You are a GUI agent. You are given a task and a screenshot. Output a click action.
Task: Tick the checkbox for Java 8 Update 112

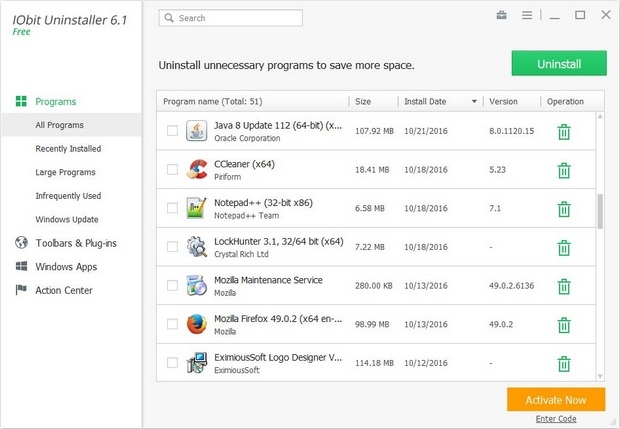point(172,130)
